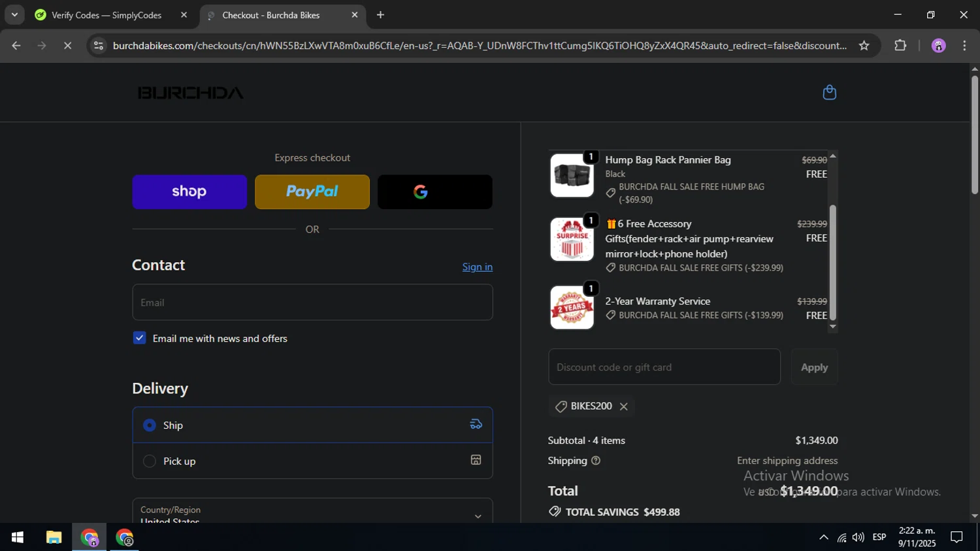
Task: Pay with Google Pay express button
Action: coord(435,192)
